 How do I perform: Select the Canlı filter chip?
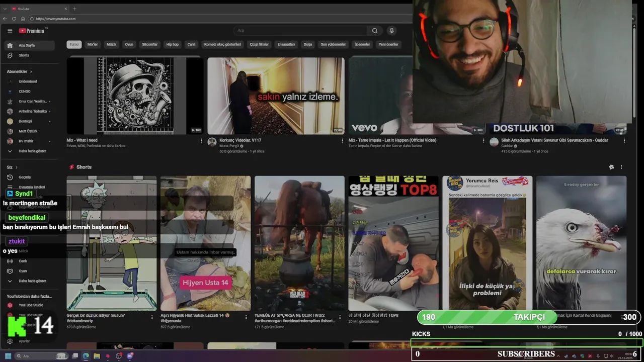click(x=191, y=44)
